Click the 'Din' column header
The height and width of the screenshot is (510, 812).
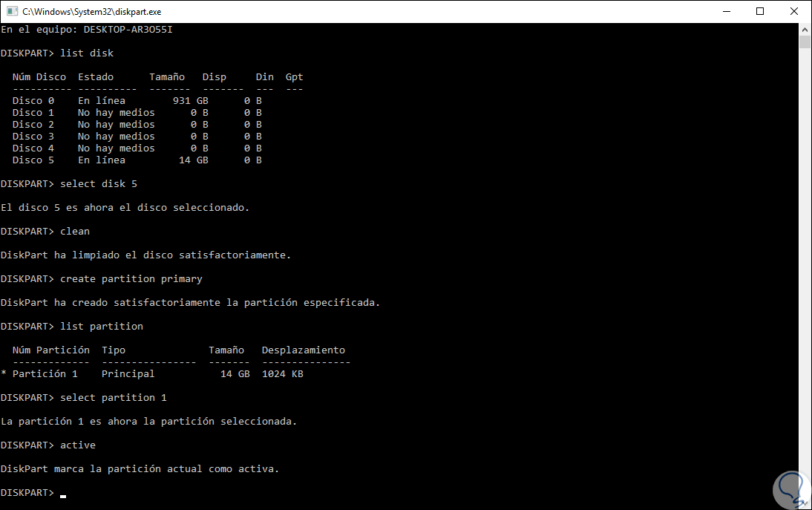[x=265, y=77]
